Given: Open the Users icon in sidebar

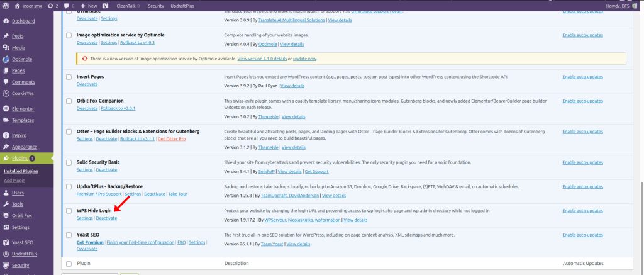Looking at the screenshot, I should (x=6, y=193).
